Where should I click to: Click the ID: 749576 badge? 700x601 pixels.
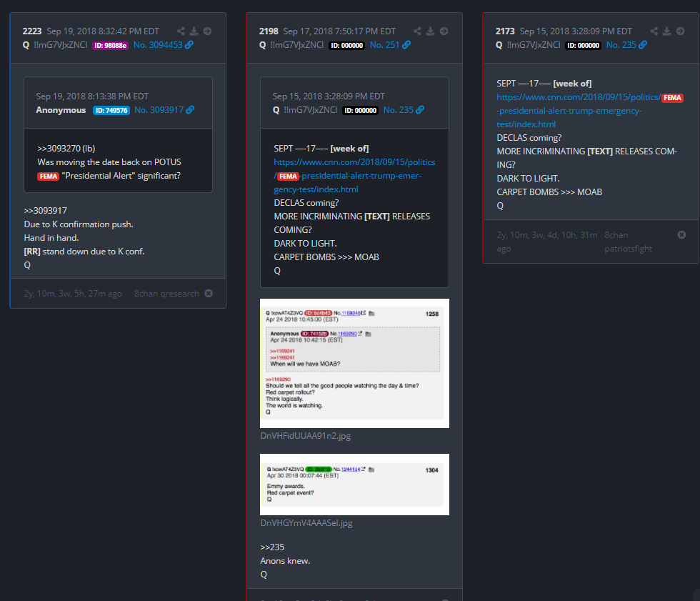[x=111, y=110]
